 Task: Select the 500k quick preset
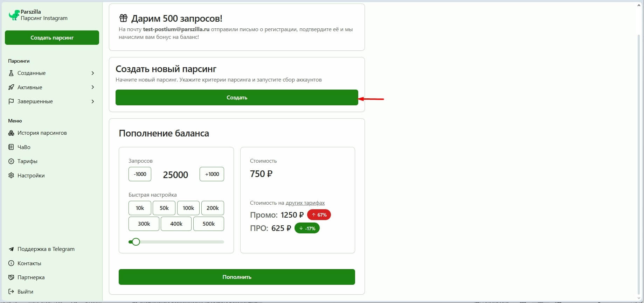tap(209, 224)
